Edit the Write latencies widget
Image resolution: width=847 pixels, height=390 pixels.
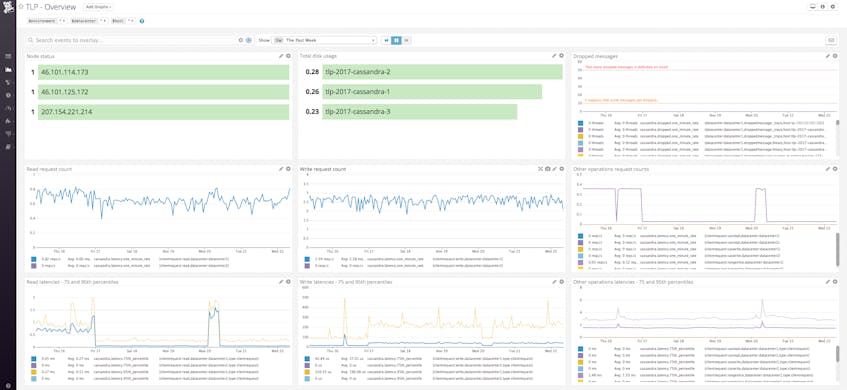[554, 282]
